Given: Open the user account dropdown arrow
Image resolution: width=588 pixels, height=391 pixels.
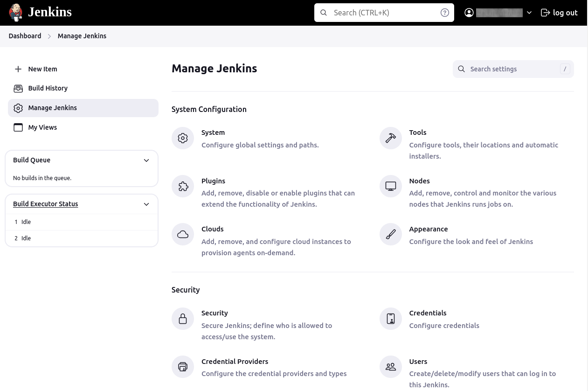Looking at the screenshot, I should [529, 13].
